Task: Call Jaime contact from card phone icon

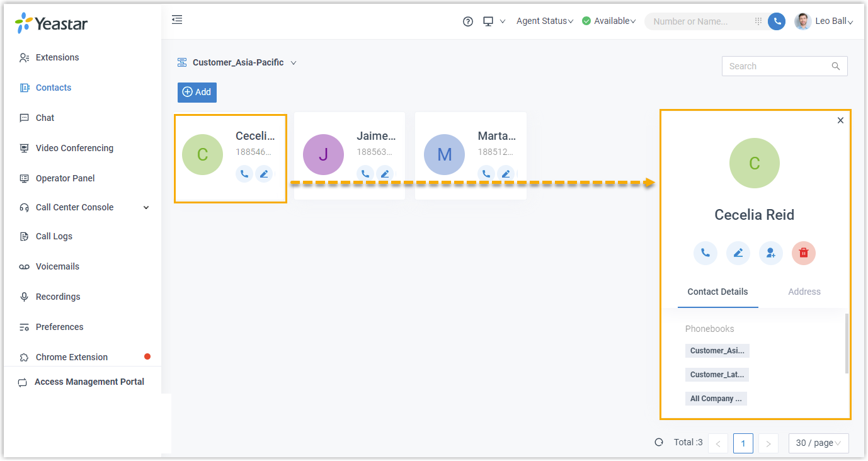Action: pos(365,174)
